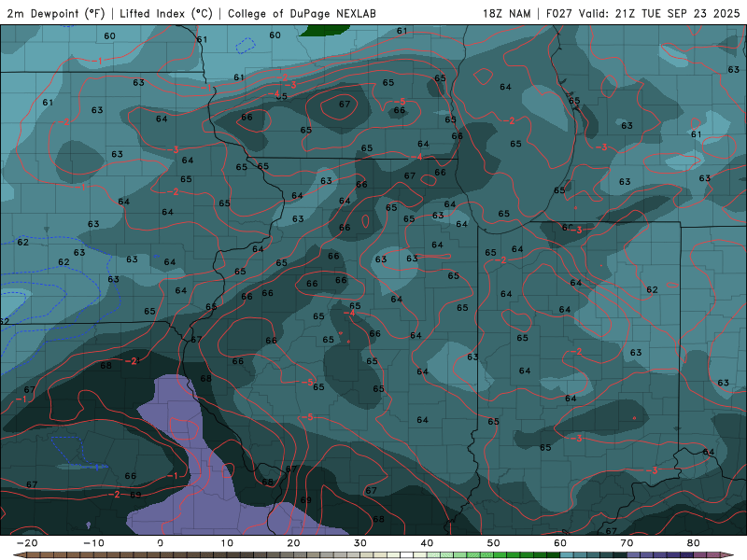Click the 70 label on the color scale
Viewport: 747px width, 560px height.
pyautogui.click(x=627, y=543)
